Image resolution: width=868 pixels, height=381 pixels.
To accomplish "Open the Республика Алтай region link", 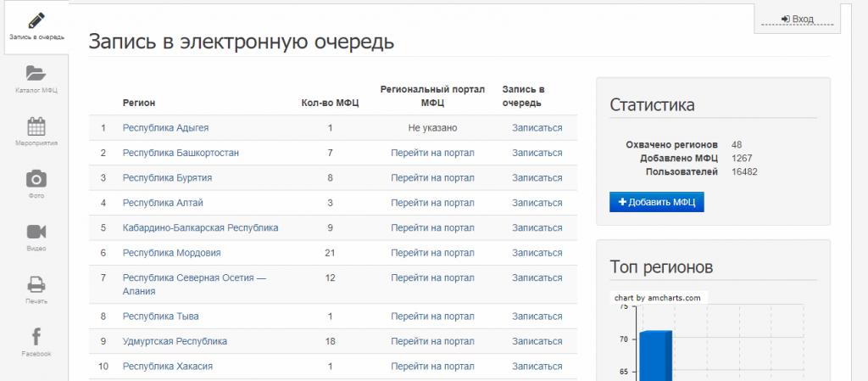I will coord(163,203).
